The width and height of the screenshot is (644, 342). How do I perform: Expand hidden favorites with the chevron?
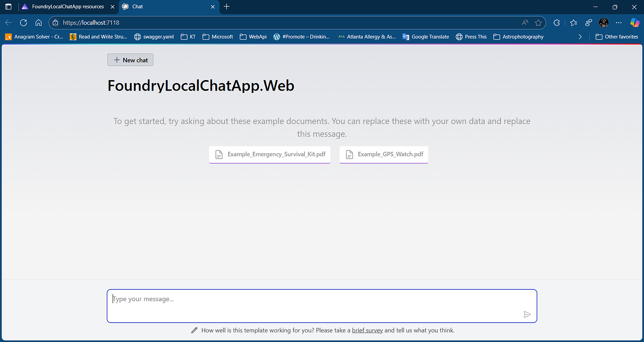(x=580, y=37)
